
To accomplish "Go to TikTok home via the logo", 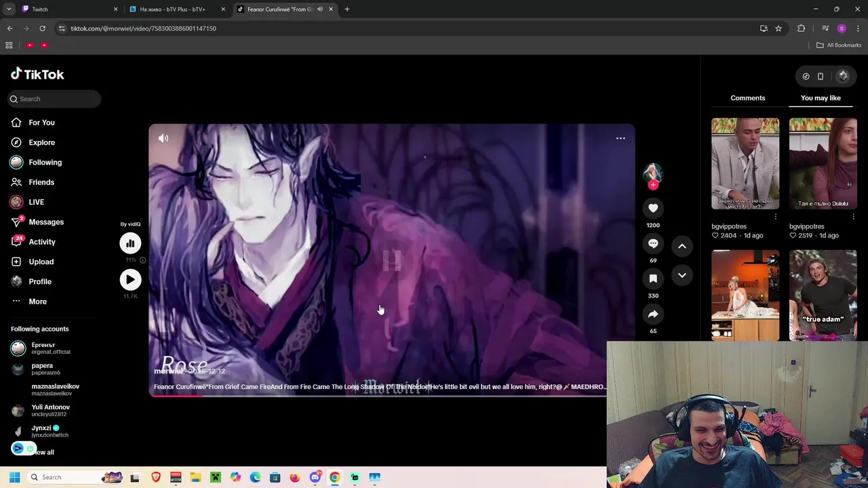I will point(37,75).
